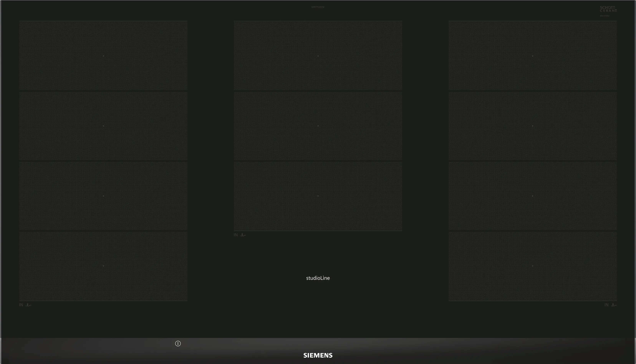Tap the induction pan icon under the right zone
This screenshot has height=364, width=636.
tap(614, 305)
